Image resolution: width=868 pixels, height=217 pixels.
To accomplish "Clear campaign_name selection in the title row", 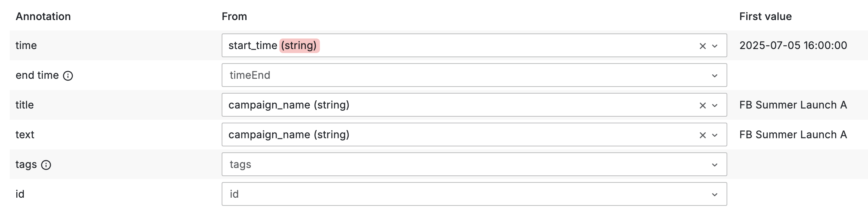I will (702, 106).
